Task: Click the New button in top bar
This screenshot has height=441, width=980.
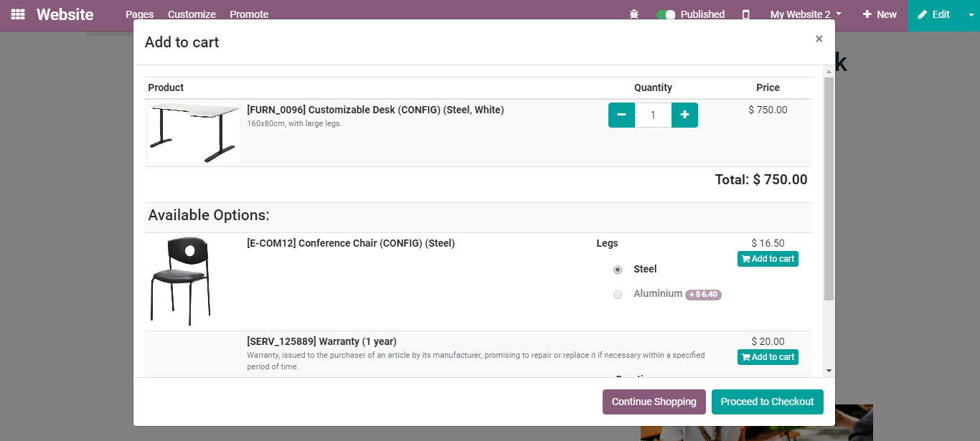Action: [x=880, y=14]
